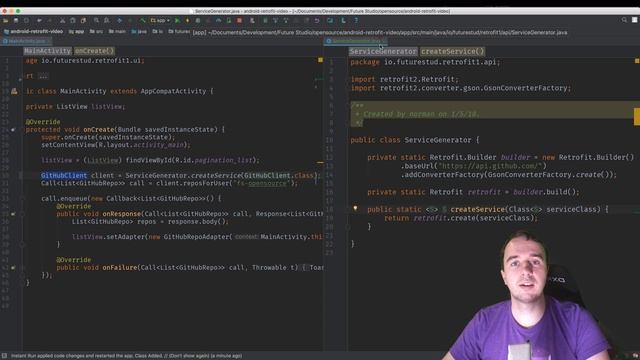Click createService call in MainActivity code
The width and height of the screenshot is (640, 360).
[216, 176]
